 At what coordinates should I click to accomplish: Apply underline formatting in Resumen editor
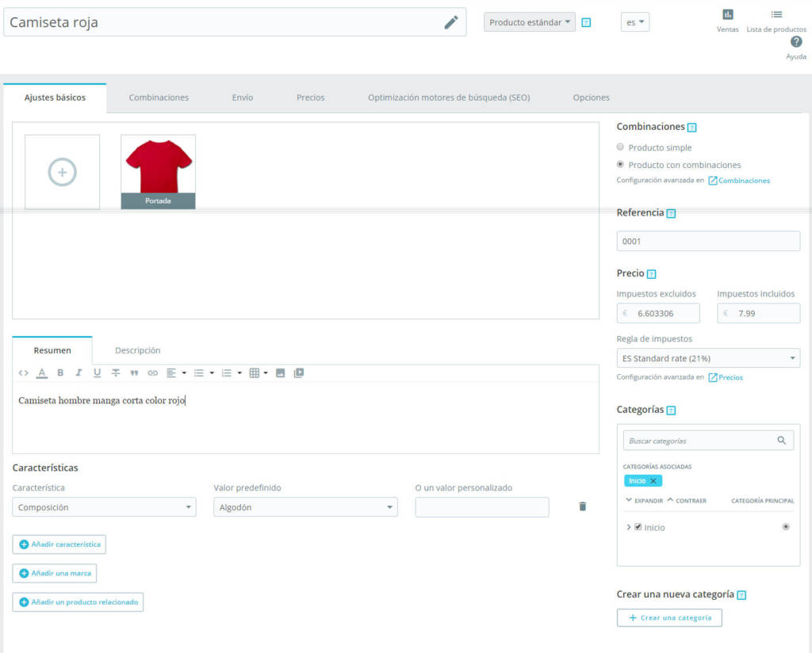pos(97,372)
